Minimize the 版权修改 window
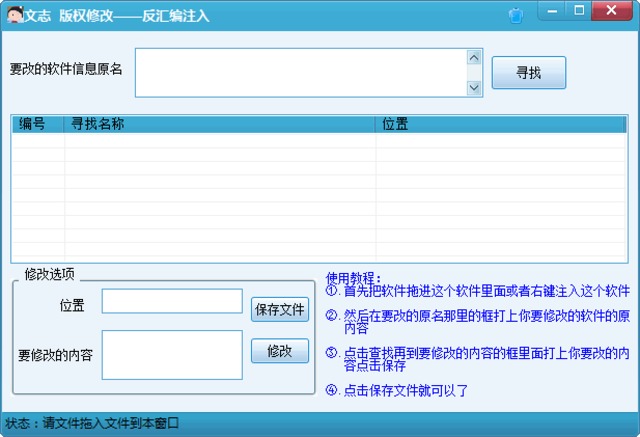Viewport: 640px width, 437px height. click(x=552, y=11)
